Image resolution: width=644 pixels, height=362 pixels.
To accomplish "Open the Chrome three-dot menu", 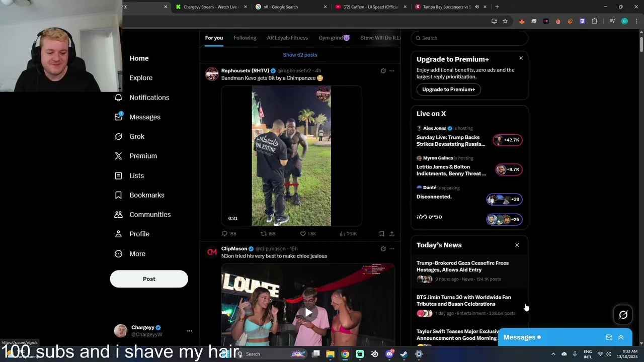I will click(x=636, y=21).
